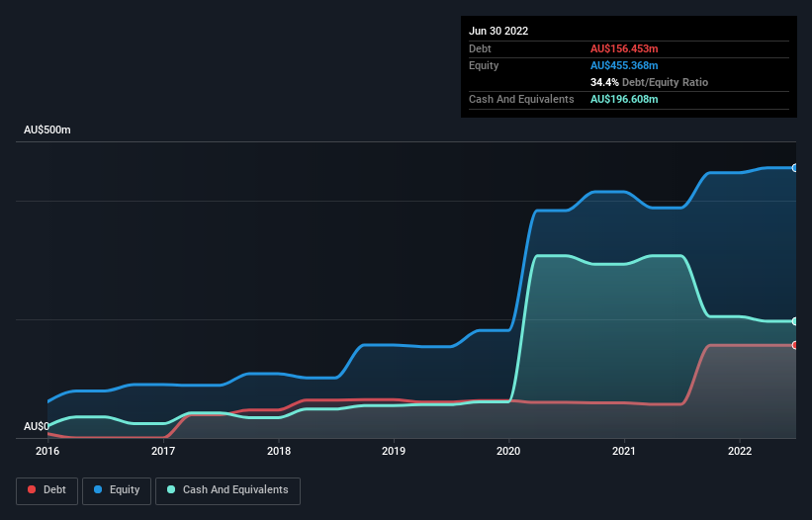Click the 2018 x-axis label

point(279,451)
